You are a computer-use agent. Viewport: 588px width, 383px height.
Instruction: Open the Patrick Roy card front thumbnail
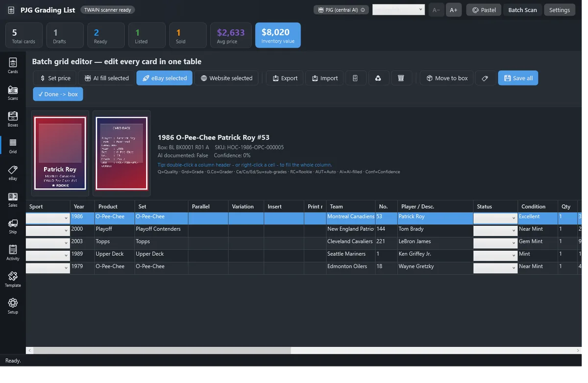click(60, 153)
